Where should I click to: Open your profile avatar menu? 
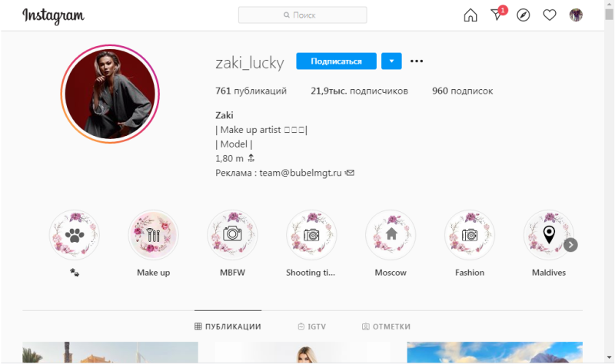click(x=576, y=15)
